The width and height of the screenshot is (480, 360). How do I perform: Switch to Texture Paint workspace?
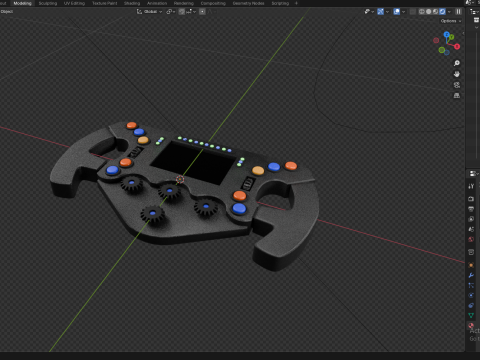[104, 3]
